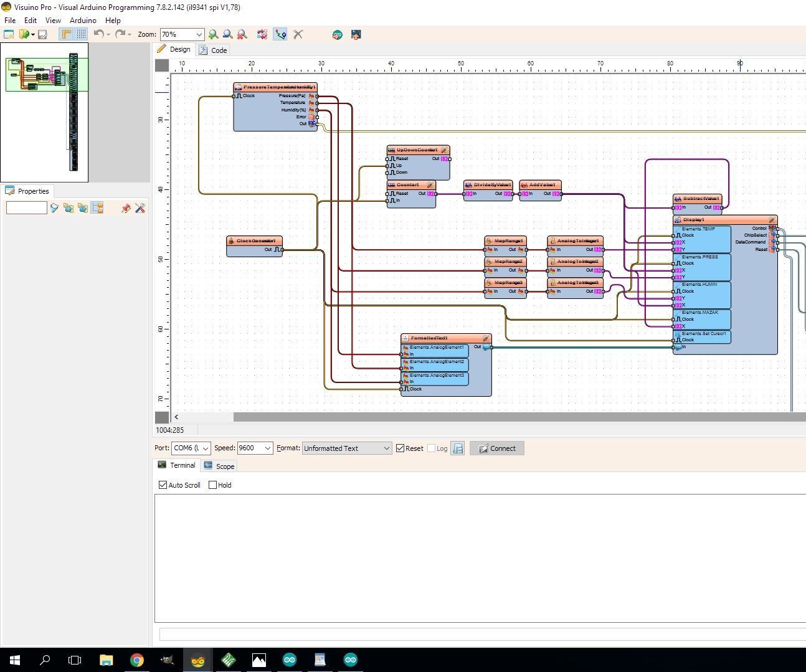The width and height of the screenshot is (806, 672).
Task: Enable the Hold checkbox
Action: [213, 485]
